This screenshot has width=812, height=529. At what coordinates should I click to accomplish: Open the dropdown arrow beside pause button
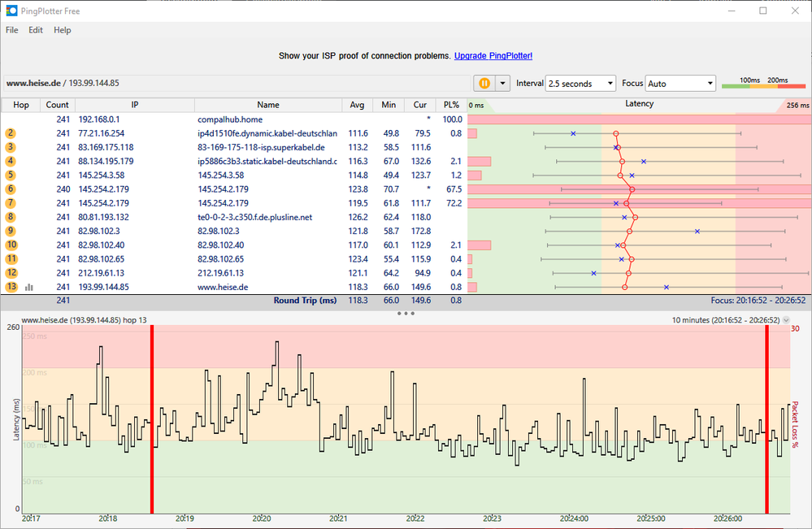(503, 84)
